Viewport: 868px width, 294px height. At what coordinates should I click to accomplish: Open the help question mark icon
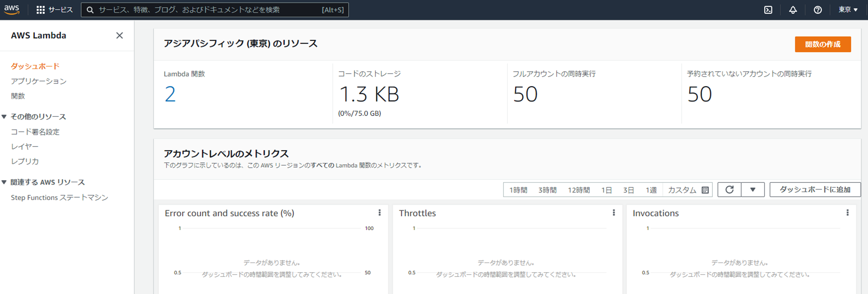pos(818,10)
